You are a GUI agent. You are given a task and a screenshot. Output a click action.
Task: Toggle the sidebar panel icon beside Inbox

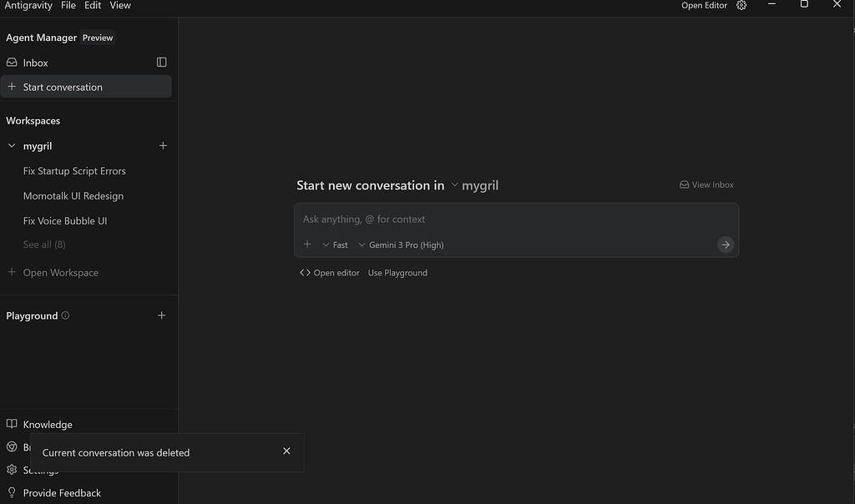[161, 62]
